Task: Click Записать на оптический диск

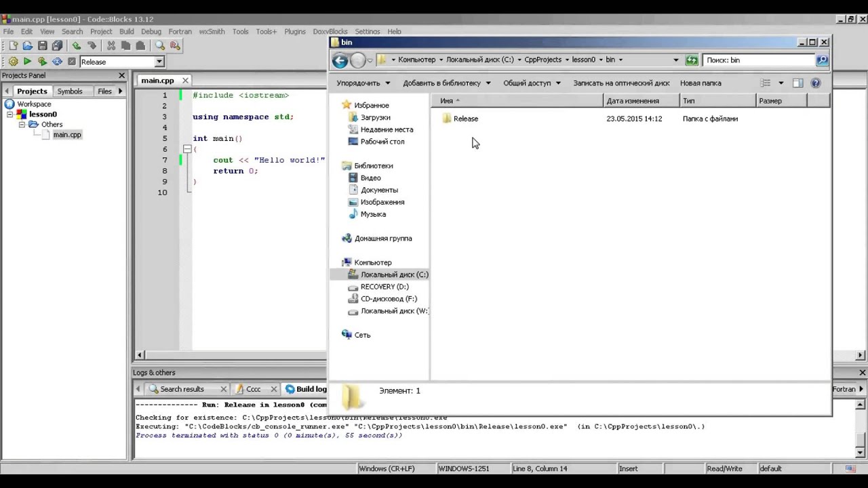Action: pos(621,83)
